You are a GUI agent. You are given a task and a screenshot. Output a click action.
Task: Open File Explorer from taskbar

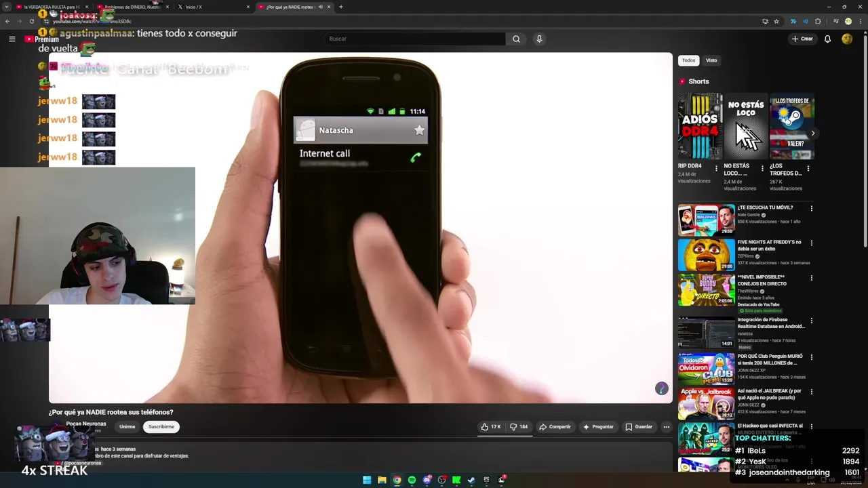(x=382, y=480)
